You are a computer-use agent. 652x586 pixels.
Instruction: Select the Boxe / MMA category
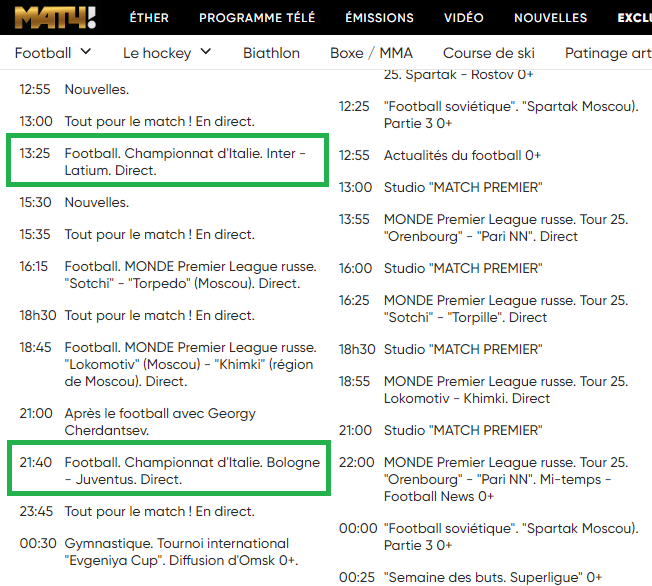(x=371, y=53)
